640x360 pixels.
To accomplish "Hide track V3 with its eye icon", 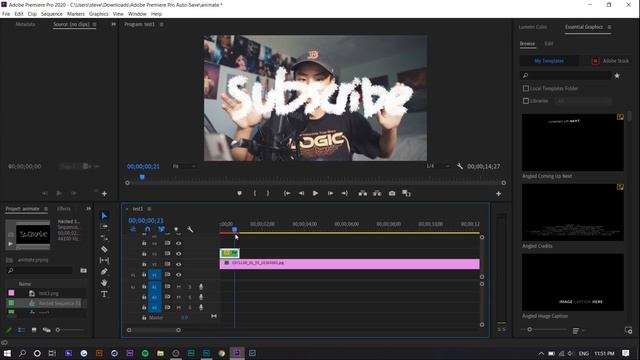I will pyautogui.click(x=178, y=253).
